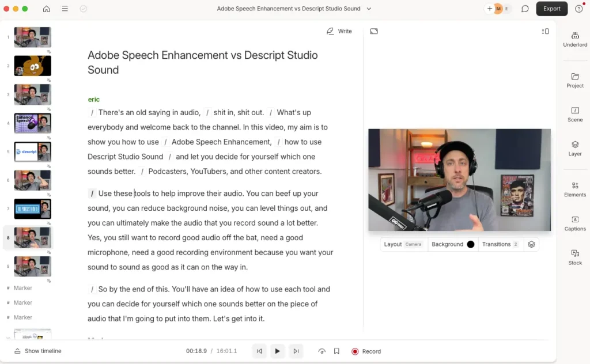Go to the home screen icon

pyautogui.click(x=46, y=9)
